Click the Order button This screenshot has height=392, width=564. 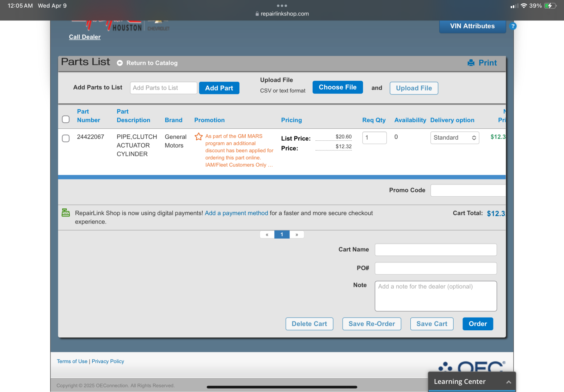click(478, 324)
